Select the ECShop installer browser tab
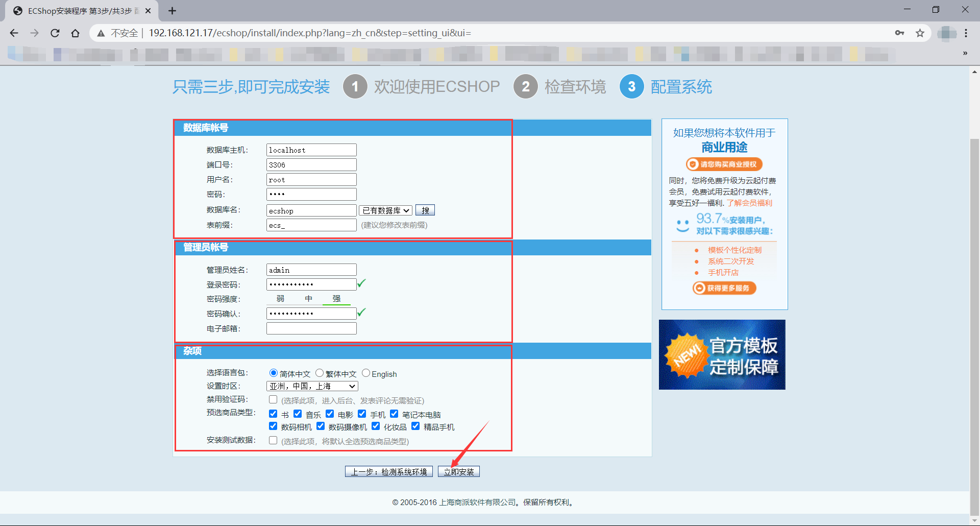Image resolution: width=980 pixels, height=526 pixels. 82,11
